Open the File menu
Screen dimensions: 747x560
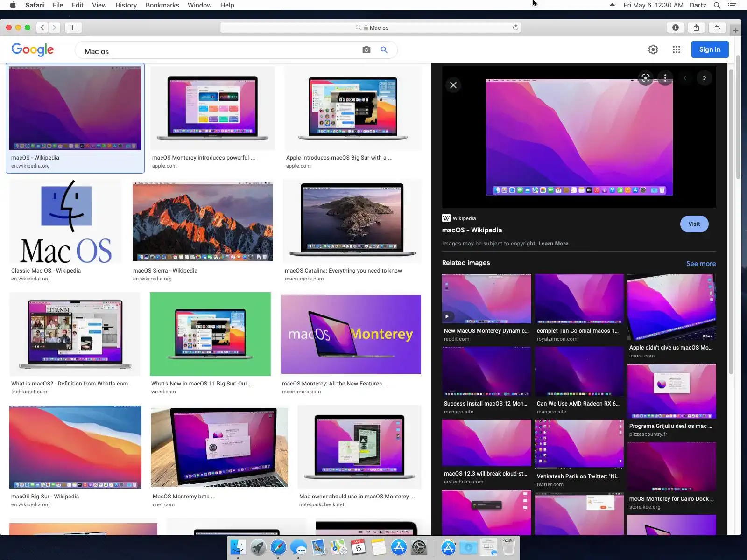(58, 5)
